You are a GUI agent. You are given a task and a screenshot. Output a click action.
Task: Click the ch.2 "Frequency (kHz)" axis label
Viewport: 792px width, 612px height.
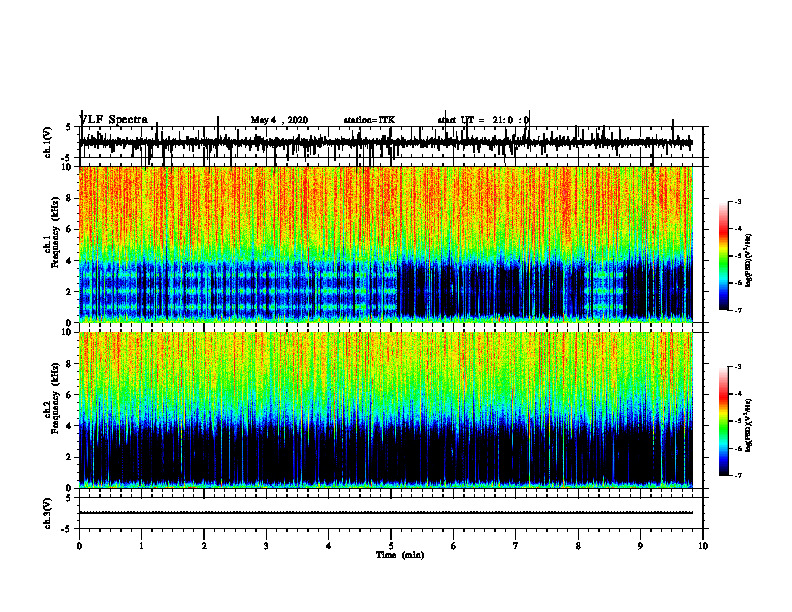point(55,398)
